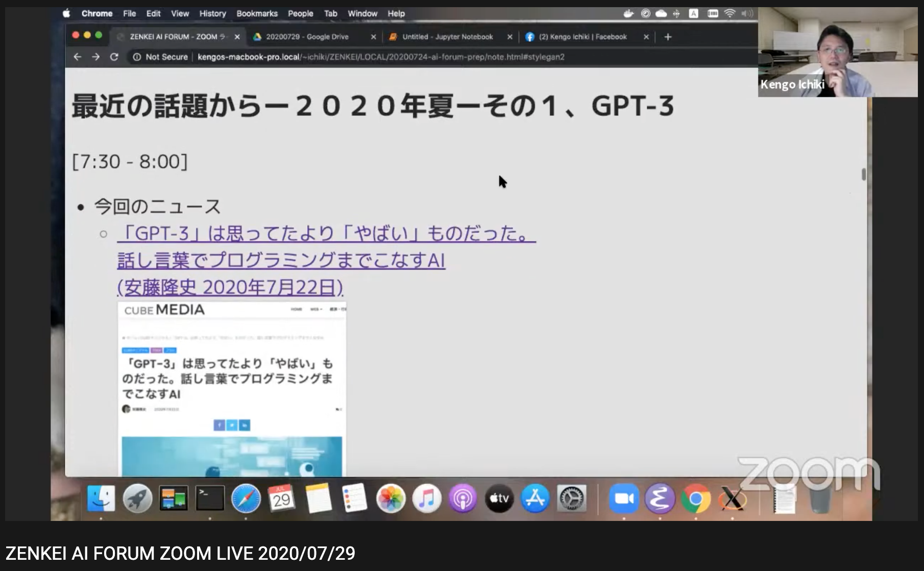924x571 pixels.
Task: Open the Bookmarks menu
Action: click(257, 13)
